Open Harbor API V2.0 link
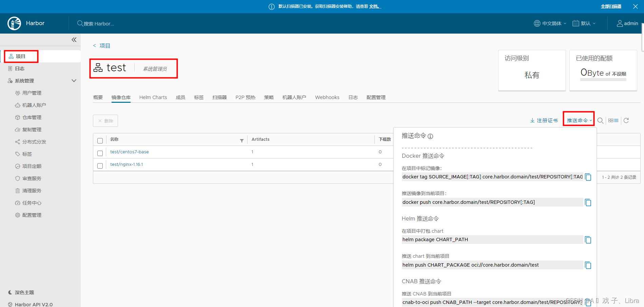 tap(31, 304)
